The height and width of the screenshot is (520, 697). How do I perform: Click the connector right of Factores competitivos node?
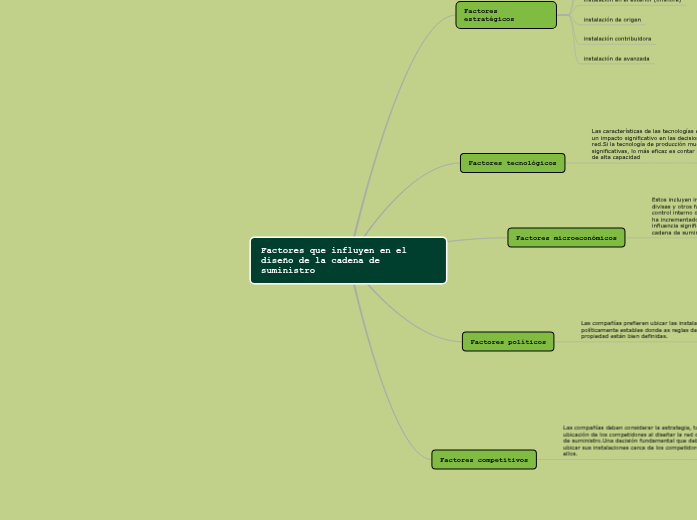(x=600, y=459)
